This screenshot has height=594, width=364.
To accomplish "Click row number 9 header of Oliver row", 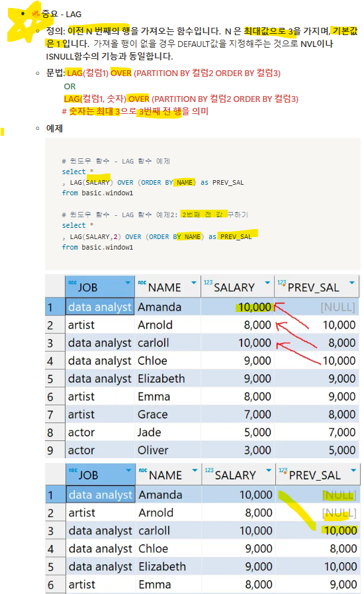I will [55, 450].
